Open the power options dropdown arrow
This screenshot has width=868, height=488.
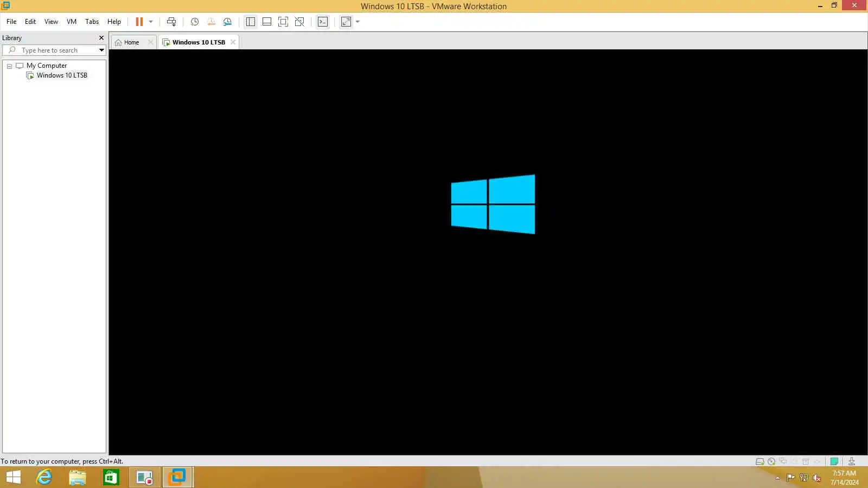(151, 22)
